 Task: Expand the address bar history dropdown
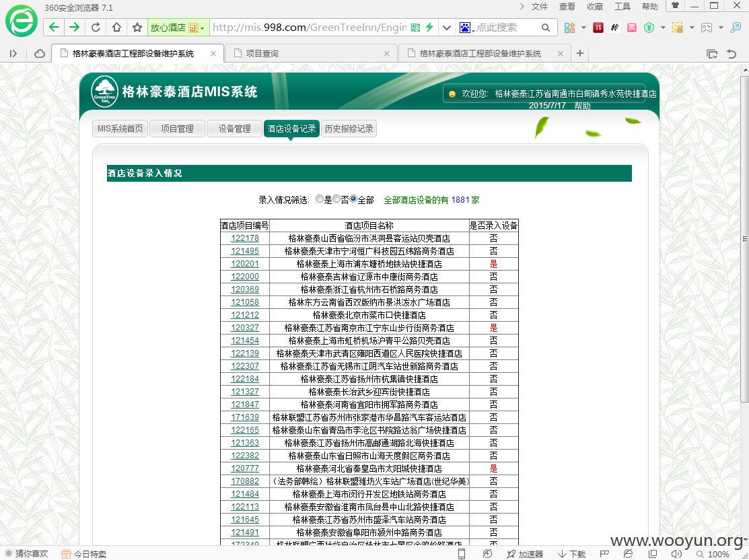[x=447, y=28]
